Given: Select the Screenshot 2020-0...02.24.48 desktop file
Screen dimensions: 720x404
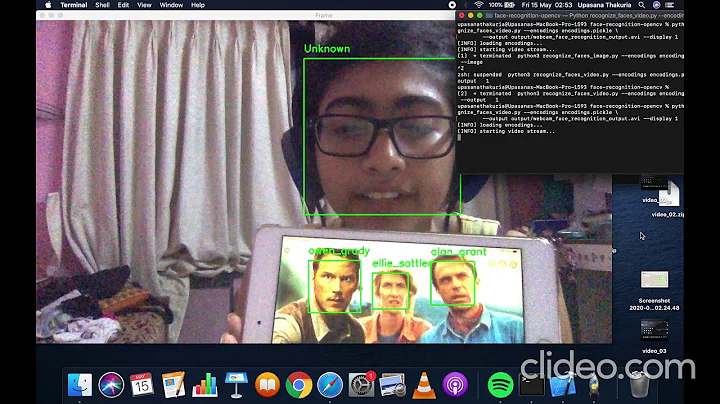Looking at the screenshot, I should [x=654, y=290].
